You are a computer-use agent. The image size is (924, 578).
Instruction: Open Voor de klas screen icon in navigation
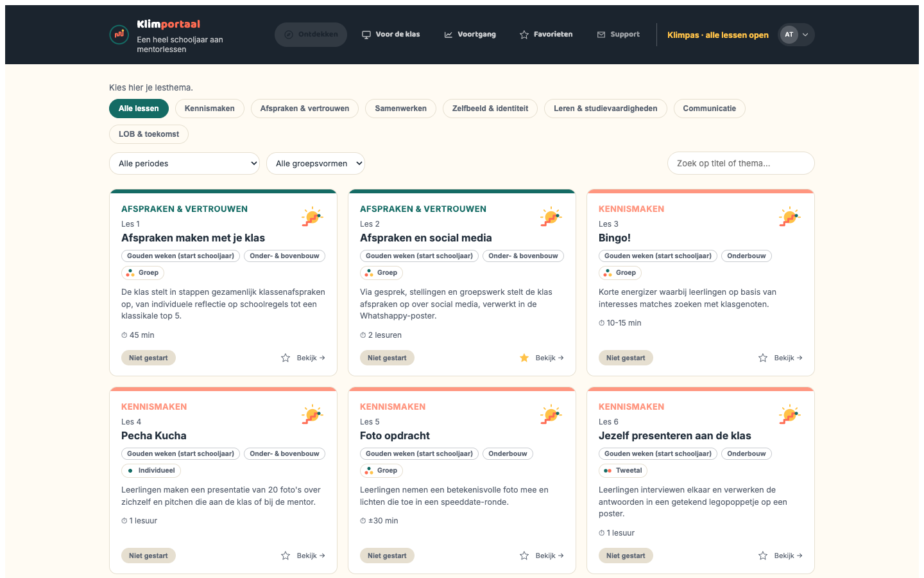pyautogui.click(x=366, y=35)
